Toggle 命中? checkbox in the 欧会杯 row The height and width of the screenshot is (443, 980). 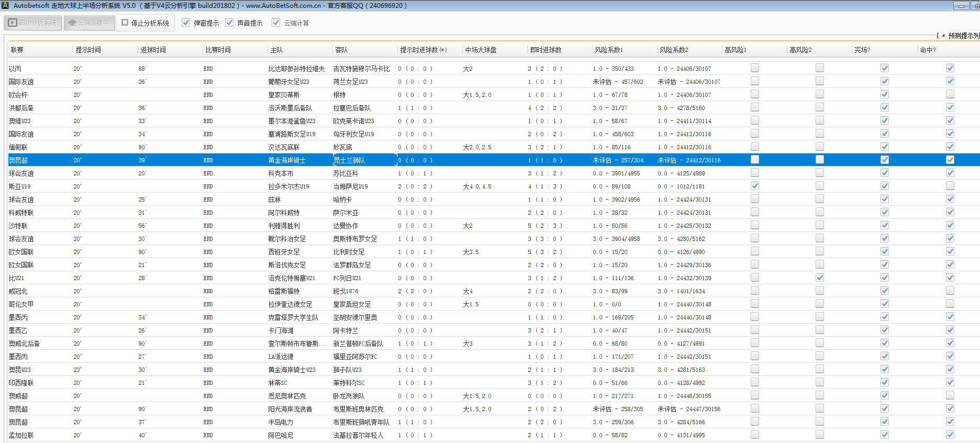point(950,94)
